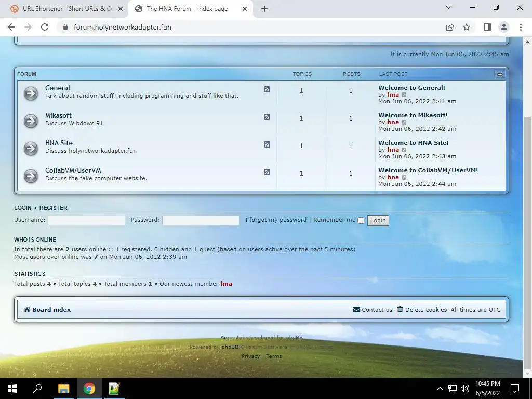Close the URL Shortener tab
Viewport: 532px width, 399px height.
(121, 9)
